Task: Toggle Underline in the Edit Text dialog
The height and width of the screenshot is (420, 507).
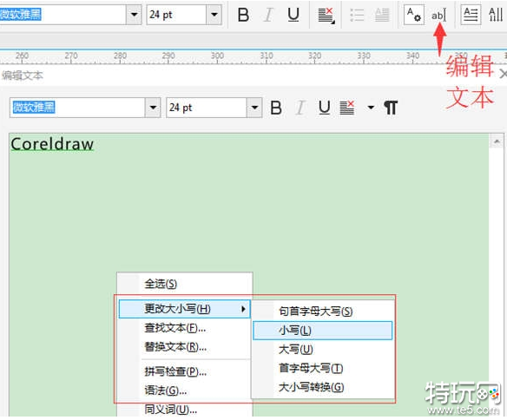Action: tap(325, 108)
